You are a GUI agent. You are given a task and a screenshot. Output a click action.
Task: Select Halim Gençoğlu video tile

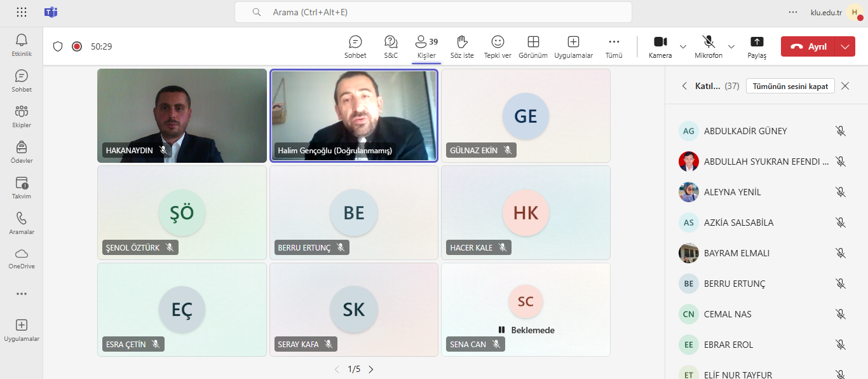[354, 116]
